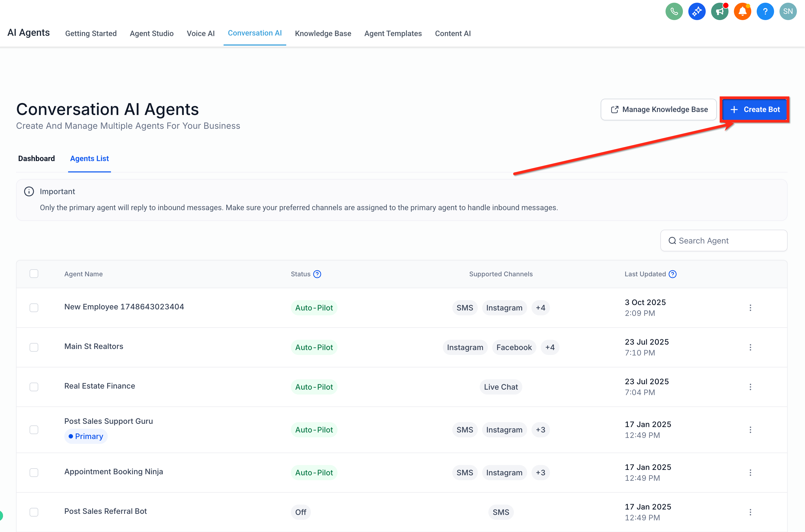The image size is (805, 532).
Task: Check the New Employee 1748643023404 row checkbox
Action: [34, 308]
